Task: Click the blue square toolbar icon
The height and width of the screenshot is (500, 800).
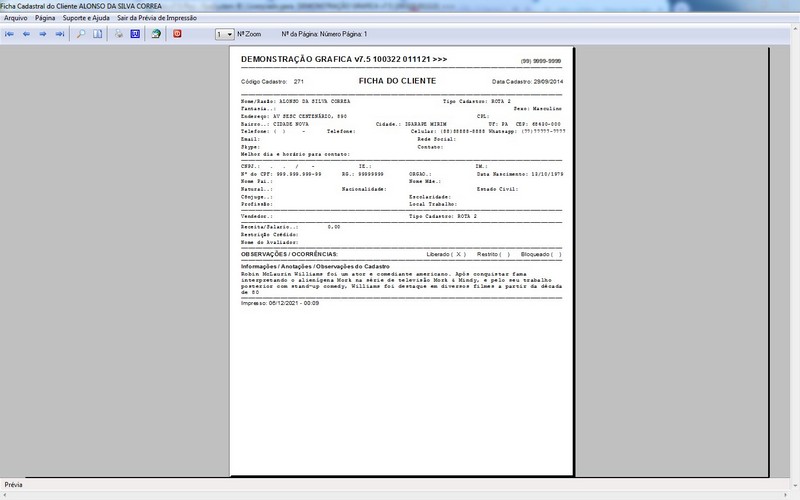Action: tap(135, 34)
